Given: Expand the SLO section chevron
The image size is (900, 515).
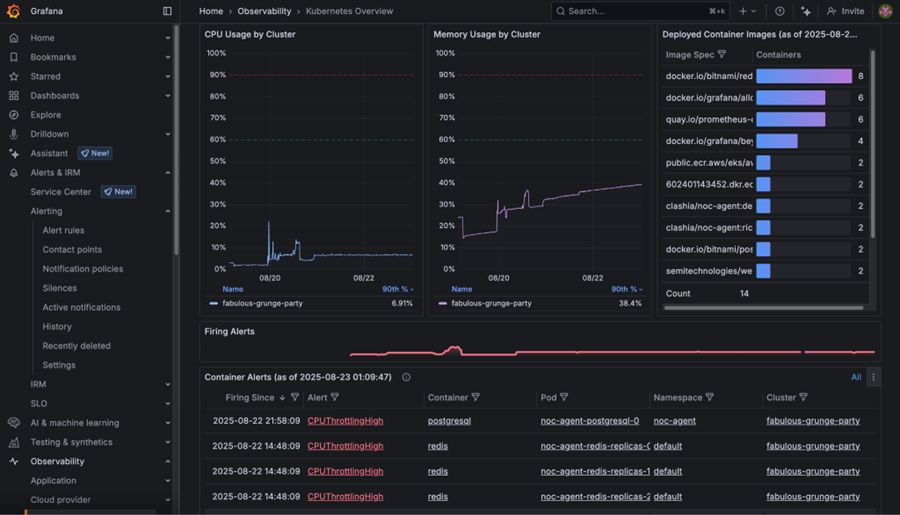Looking at the screenshot, I should (168, 404).
